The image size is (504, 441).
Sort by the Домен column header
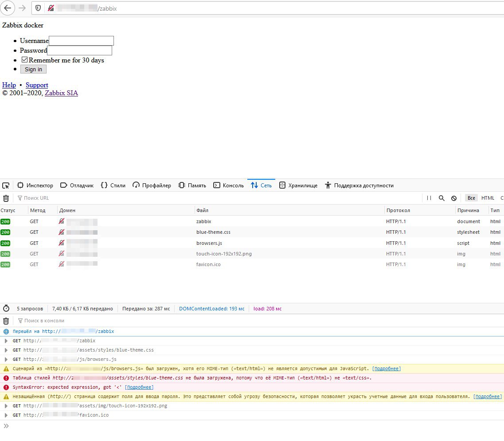tap(126, 211)
